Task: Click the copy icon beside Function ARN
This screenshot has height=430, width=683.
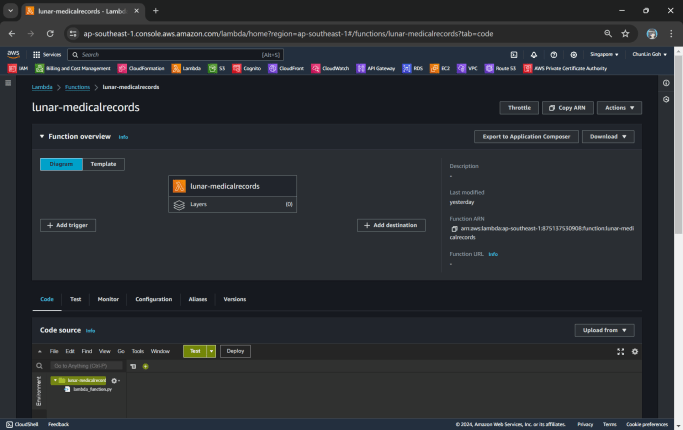Action: coord(454,229)
